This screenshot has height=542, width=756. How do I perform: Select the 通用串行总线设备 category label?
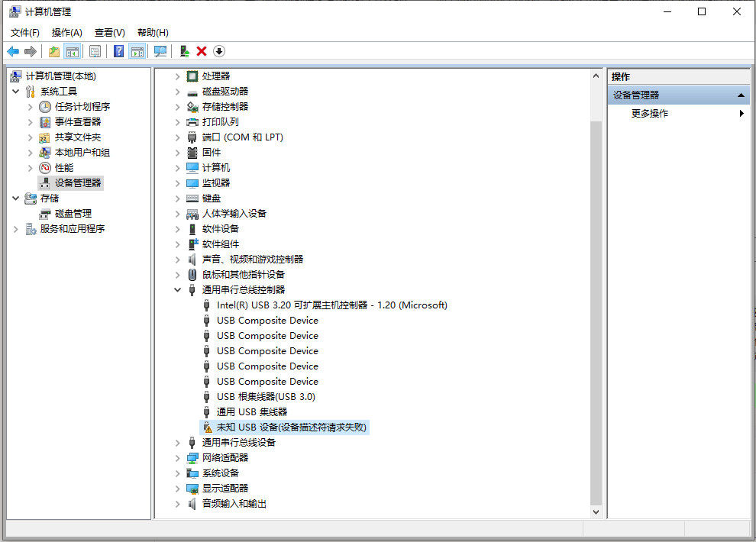pos(239,442)
